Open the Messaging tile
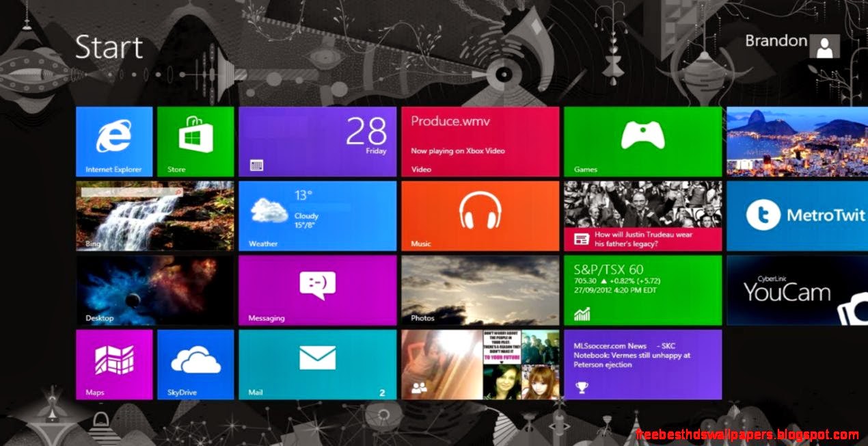 click(x=317, y=291)
